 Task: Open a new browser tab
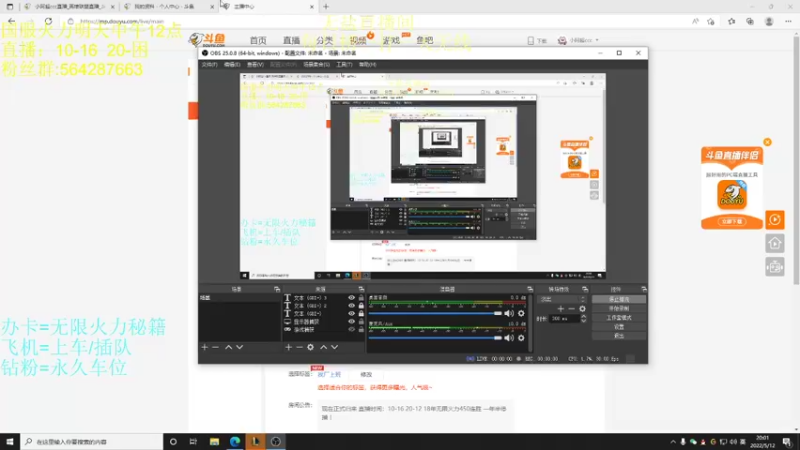click(x=326, y=7)
